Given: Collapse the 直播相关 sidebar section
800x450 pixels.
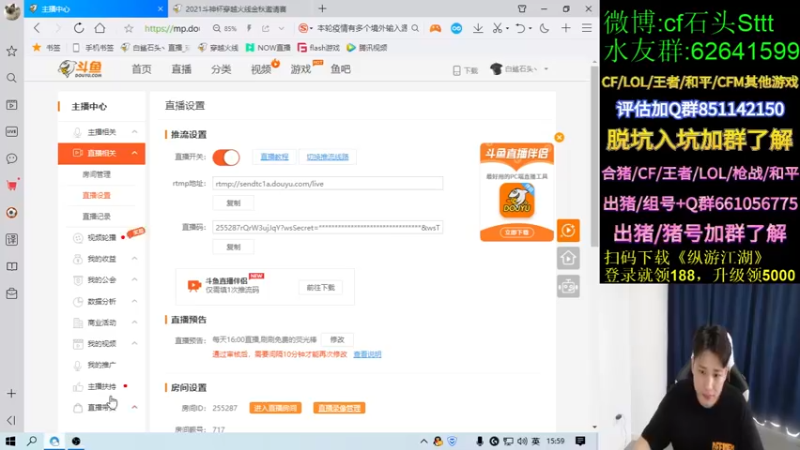Looking at the screenshot, I should 134,153.
